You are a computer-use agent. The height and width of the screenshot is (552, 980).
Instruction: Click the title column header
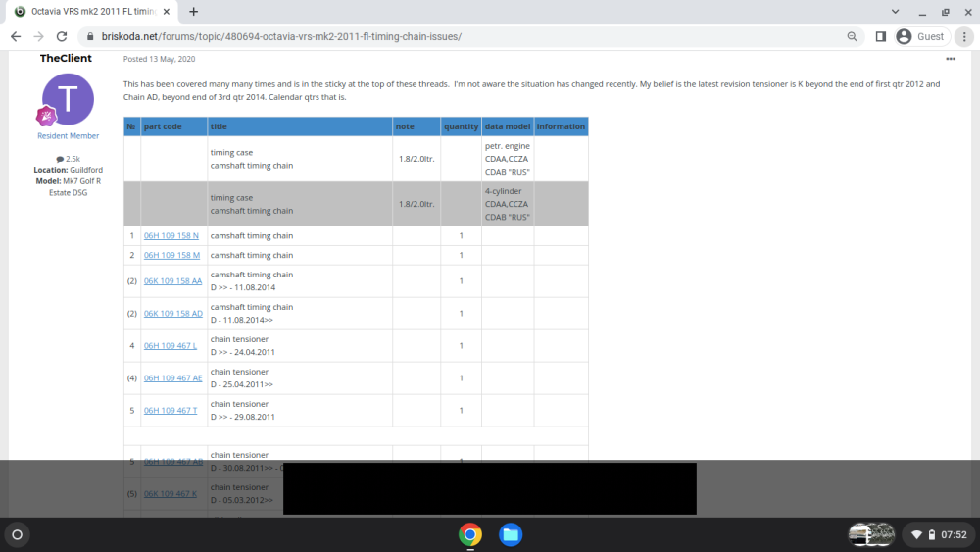300,126
